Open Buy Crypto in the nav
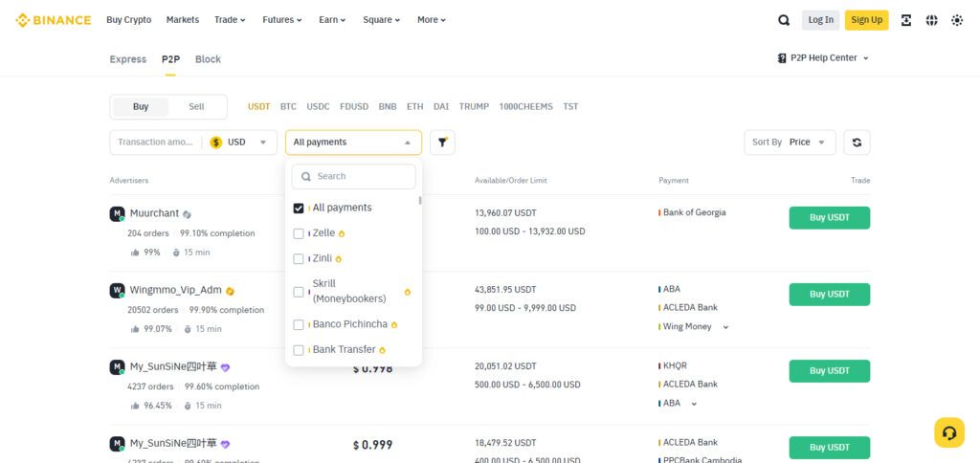The height and width of the screenshot is (463, 980). [x=129, y=20]
